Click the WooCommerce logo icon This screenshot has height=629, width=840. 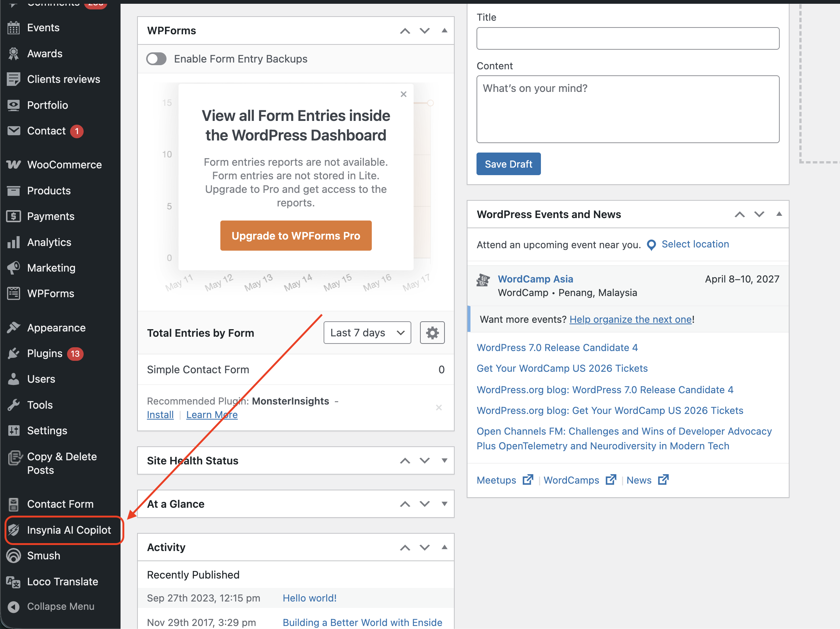pyautogui.click(x=14, y=165)
